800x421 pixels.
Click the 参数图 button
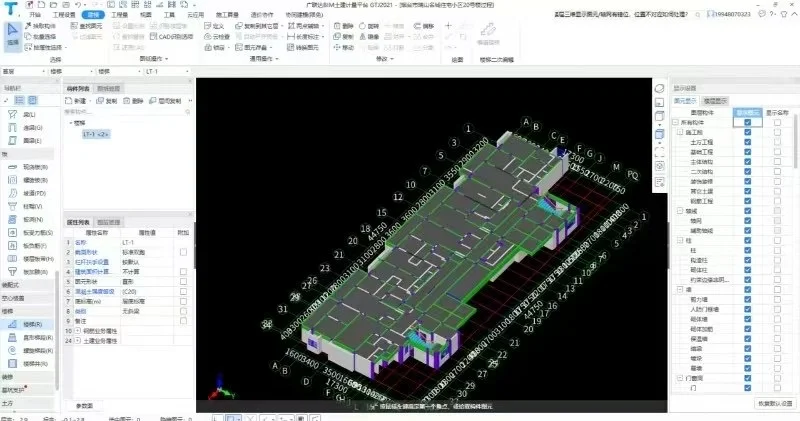click(85, 406)
